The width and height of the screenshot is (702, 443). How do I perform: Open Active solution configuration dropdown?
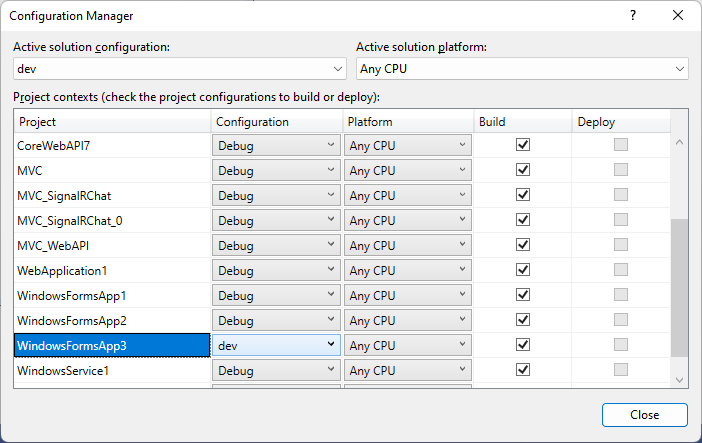[x=180, y=69]
